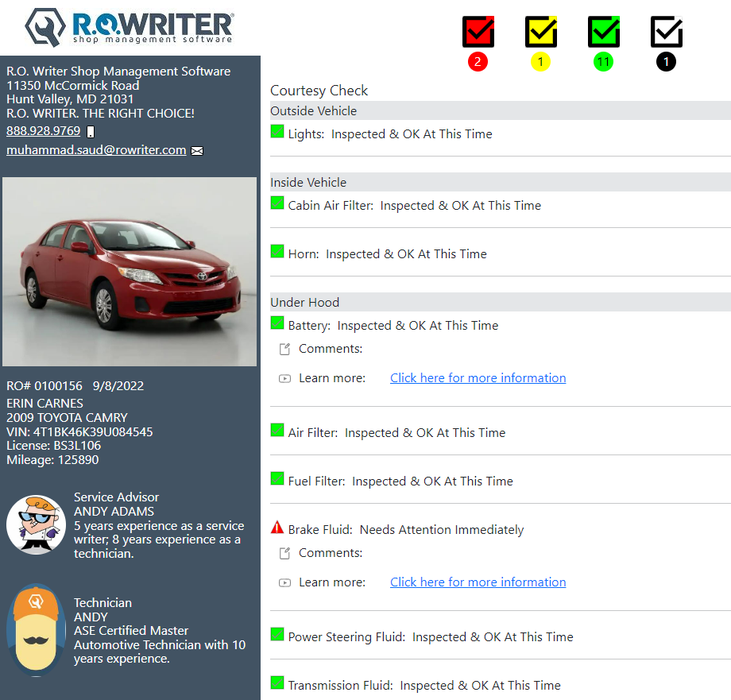Click Mileage: 125890 text
The height and width of the screenshot is (700, 731).
pyautogui.click(x=52, y=460)
